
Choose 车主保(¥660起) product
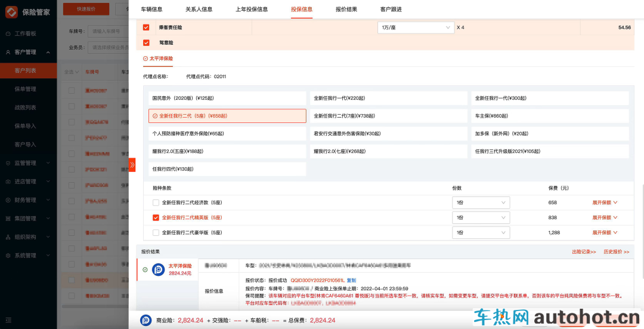[x=550, y=116]
